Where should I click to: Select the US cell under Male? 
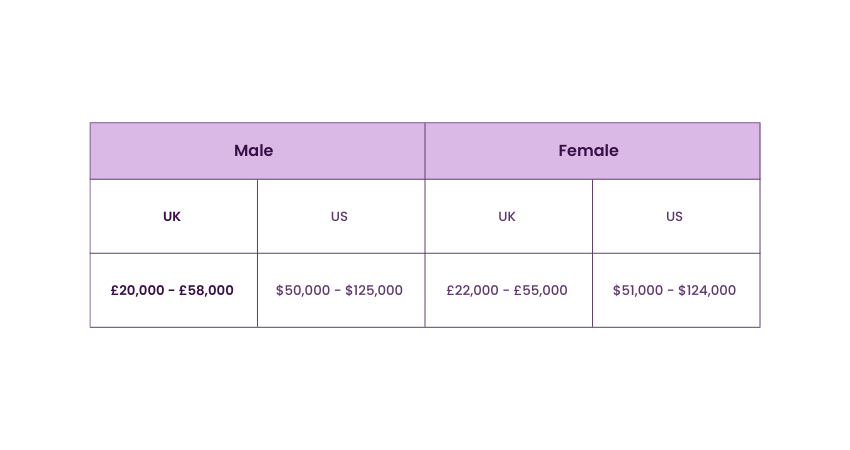click(x=339, y=216)
